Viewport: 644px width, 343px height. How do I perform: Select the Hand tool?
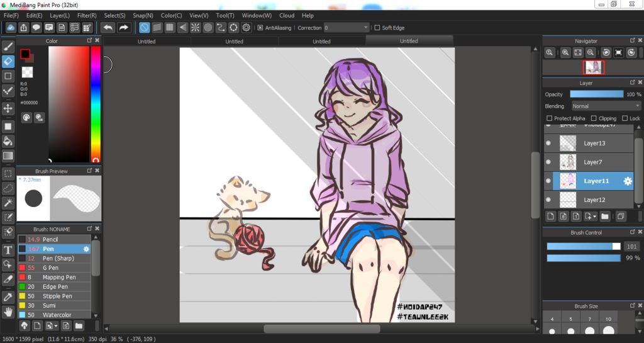point(8,312)
